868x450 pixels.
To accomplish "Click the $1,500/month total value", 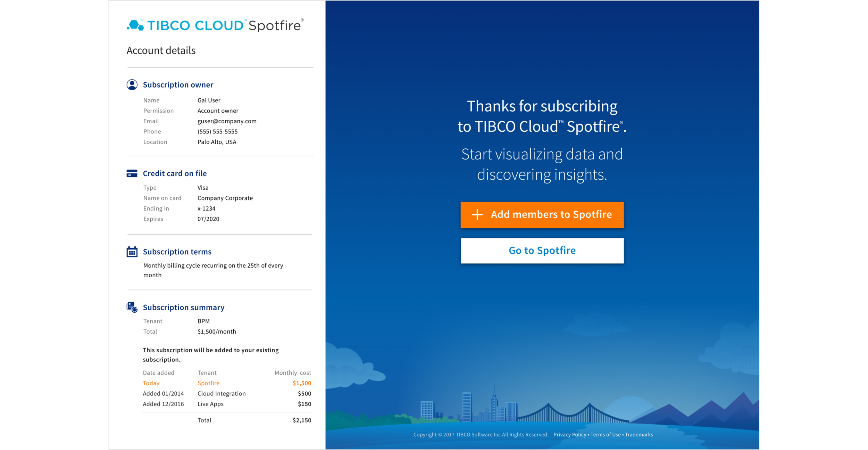I will pos(217,332).
